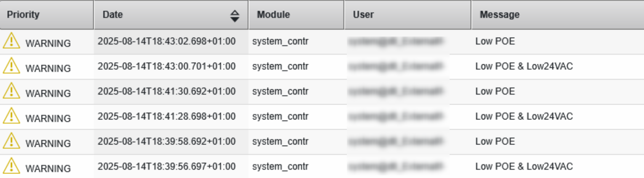
Task: Click the warning icon in the 18:39:58.692 row
Action: pos(11,141)
